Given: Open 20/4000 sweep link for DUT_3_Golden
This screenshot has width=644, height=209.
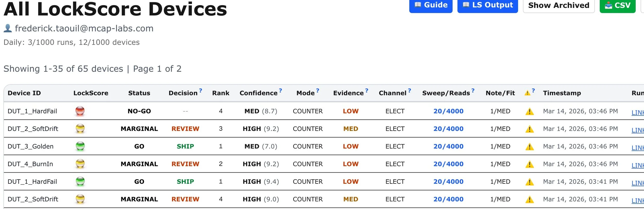Looking at the screenshot, I should click(x=448, y=146).
